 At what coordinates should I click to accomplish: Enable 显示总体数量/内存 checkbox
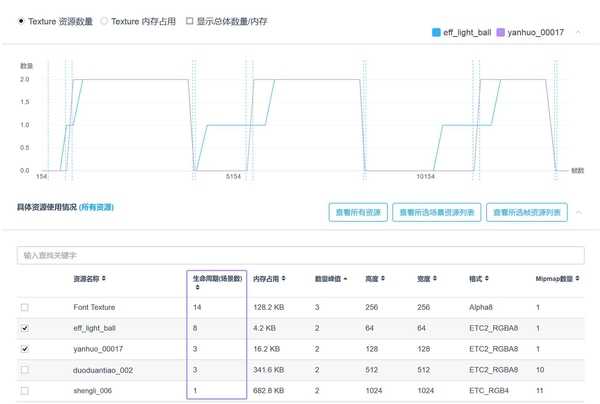coord(189,21)
